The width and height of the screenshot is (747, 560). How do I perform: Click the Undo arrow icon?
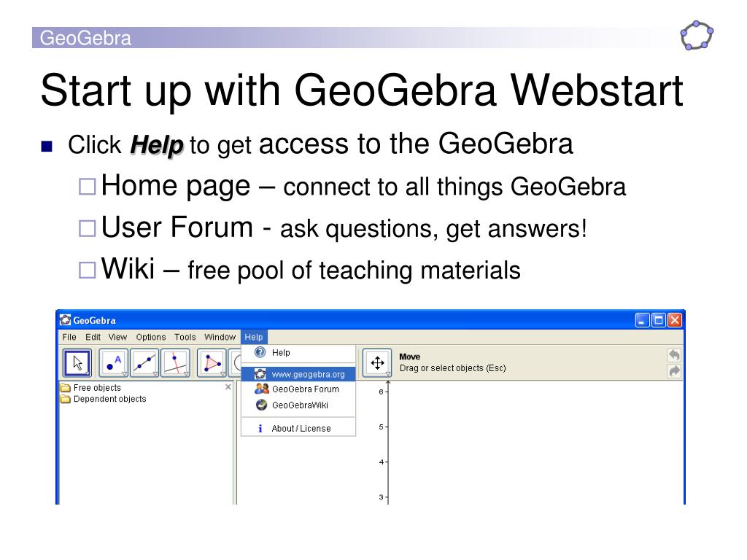674,355
